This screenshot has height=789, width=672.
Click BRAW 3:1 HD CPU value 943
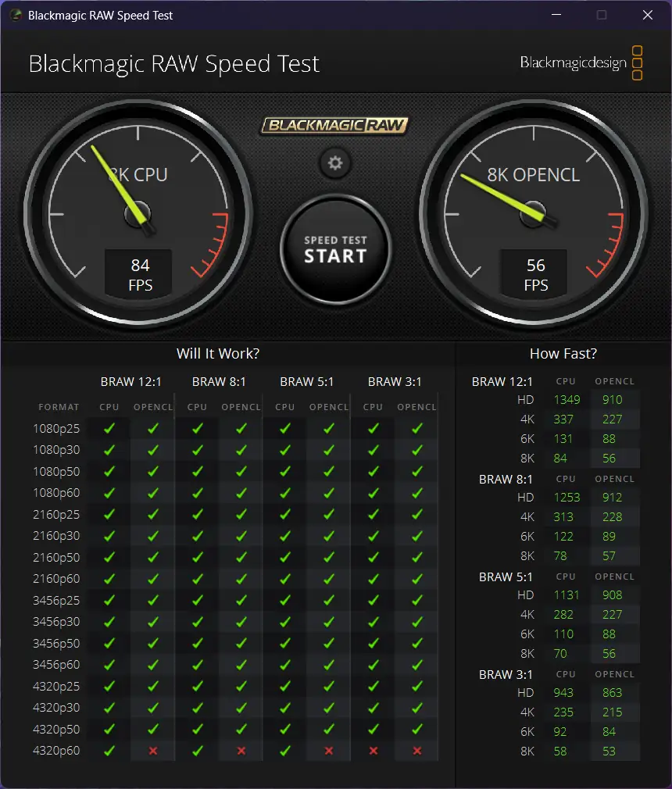pos(563,693)
